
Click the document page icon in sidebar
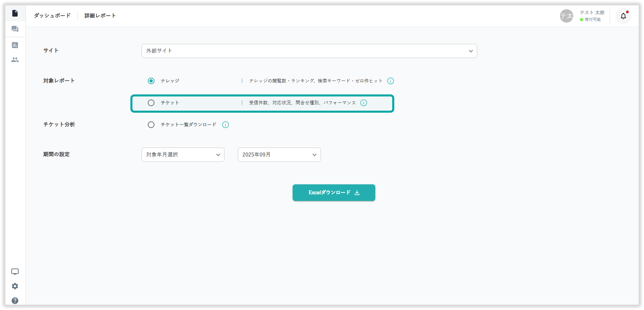point(15,13)
